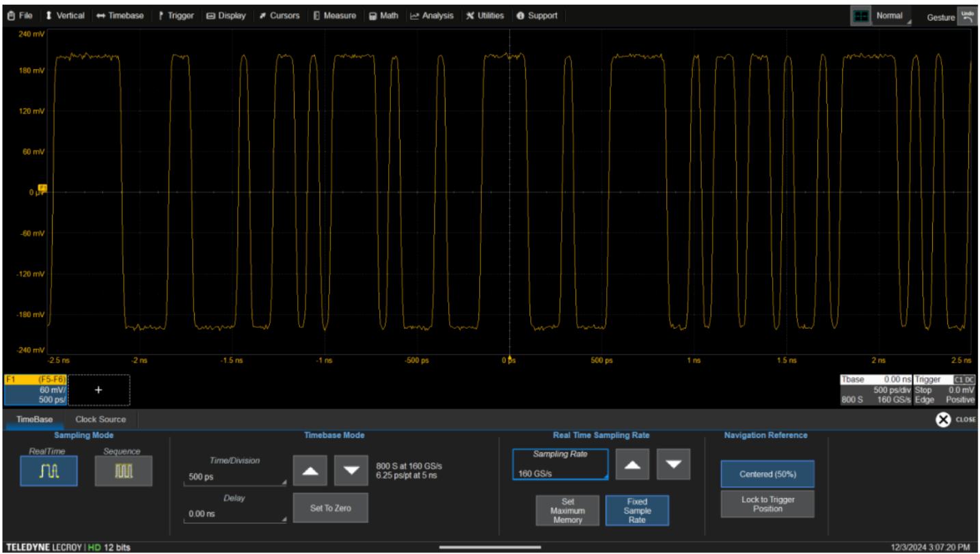Open the Trigger menu
980x554 pixels.
(x=176, y=16)
